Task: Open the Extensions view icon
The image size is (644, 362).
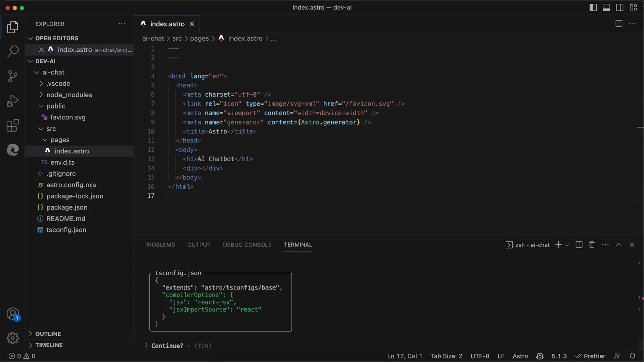Action: pyautogui.click(x=13, y=126)
